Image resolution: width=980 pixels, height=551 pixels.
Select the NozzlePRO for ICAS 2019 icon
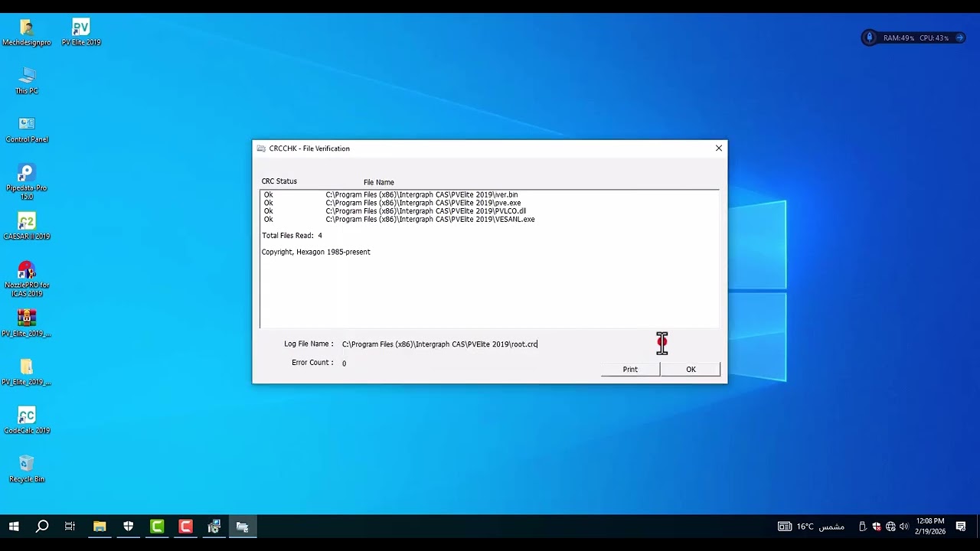[27, 279]
